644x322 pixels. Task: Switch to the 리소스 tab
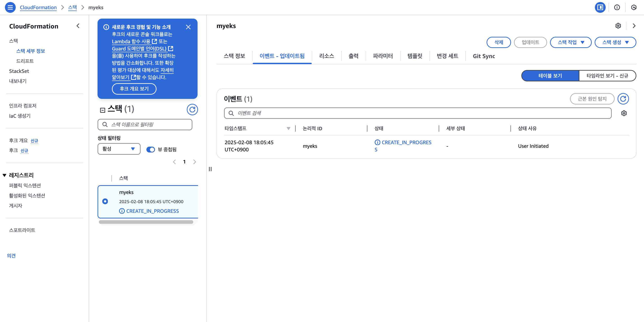click(326, 56)
